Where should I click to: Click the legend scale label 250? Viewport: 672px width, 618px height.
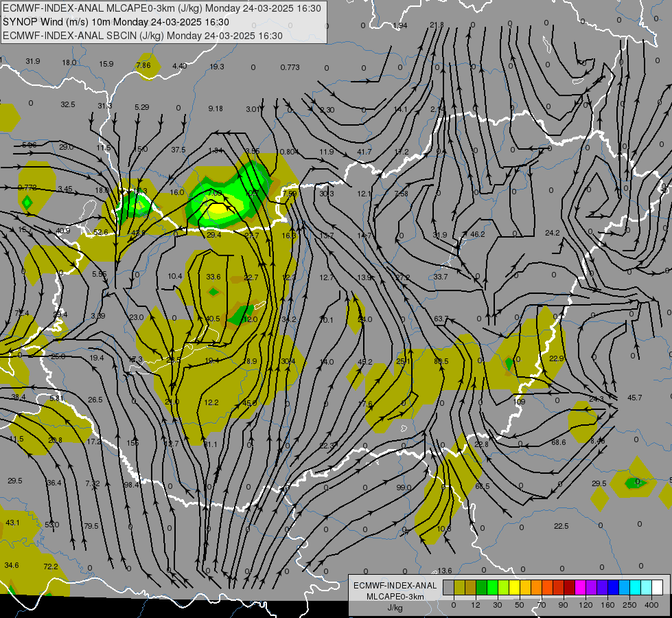[629, 605]
